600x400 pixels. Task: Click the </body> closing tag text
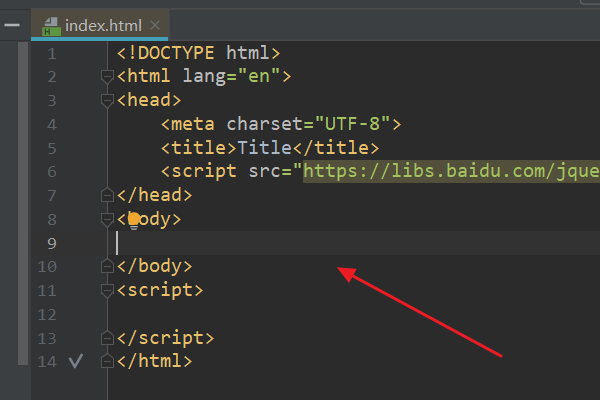pyautogui.click(x=155, y=266)
